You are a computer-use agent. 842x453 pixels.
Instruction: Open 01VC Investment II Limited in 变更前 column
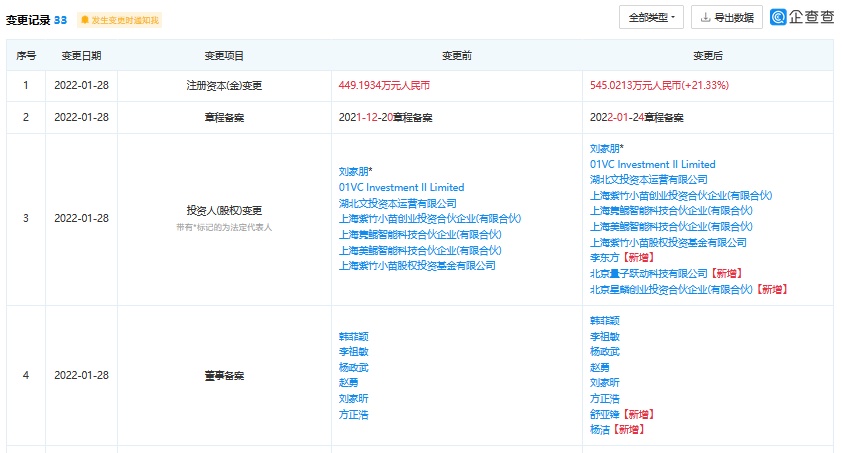[401, 187]
